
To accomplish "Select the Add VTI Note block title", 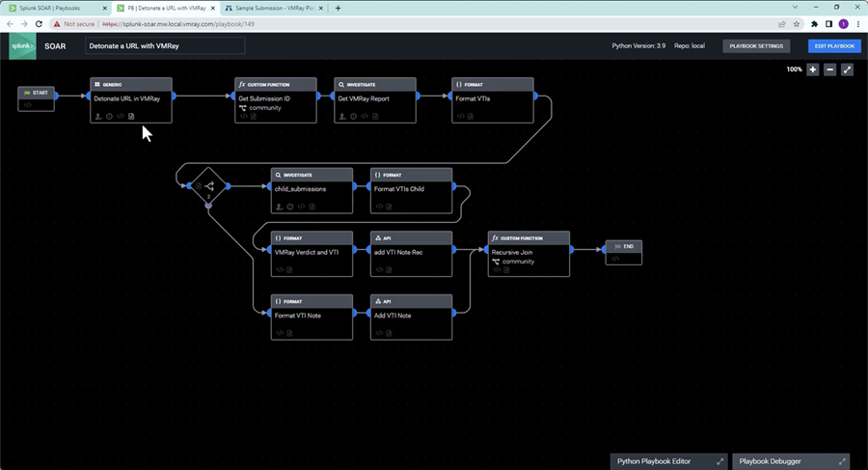I will click(393, 316).
